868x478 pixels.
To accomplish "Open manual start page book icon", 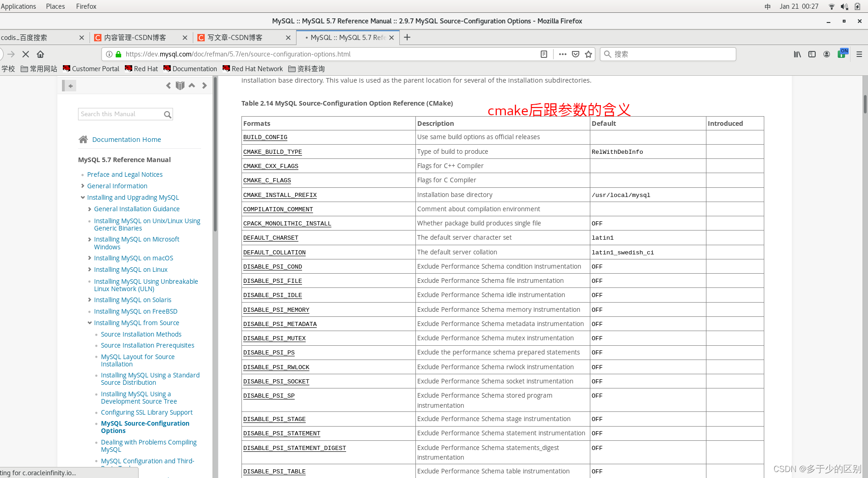I will (180, 85).
